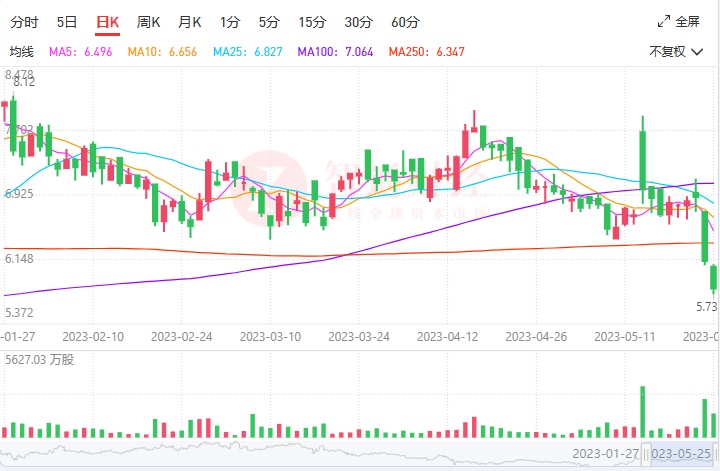Click the fullscreen expand arrows icon

click(x=664, y=22)
